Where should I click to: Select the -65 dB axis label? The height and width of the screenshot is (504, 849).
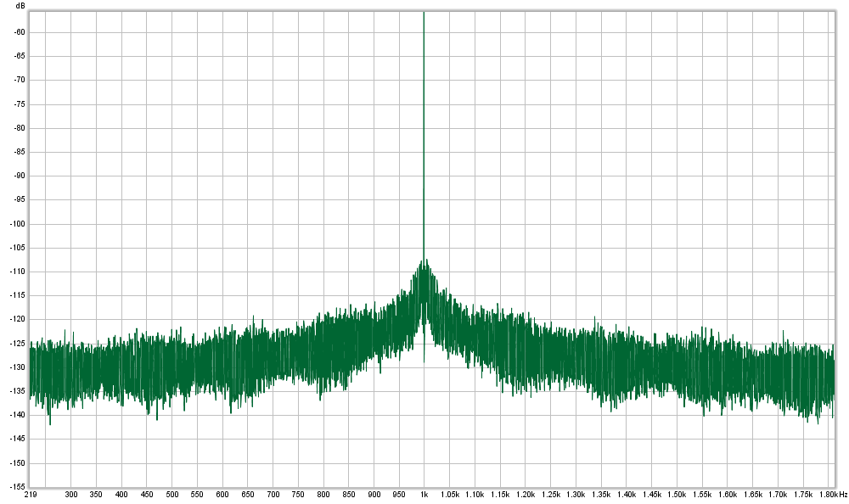pos(20,56)
